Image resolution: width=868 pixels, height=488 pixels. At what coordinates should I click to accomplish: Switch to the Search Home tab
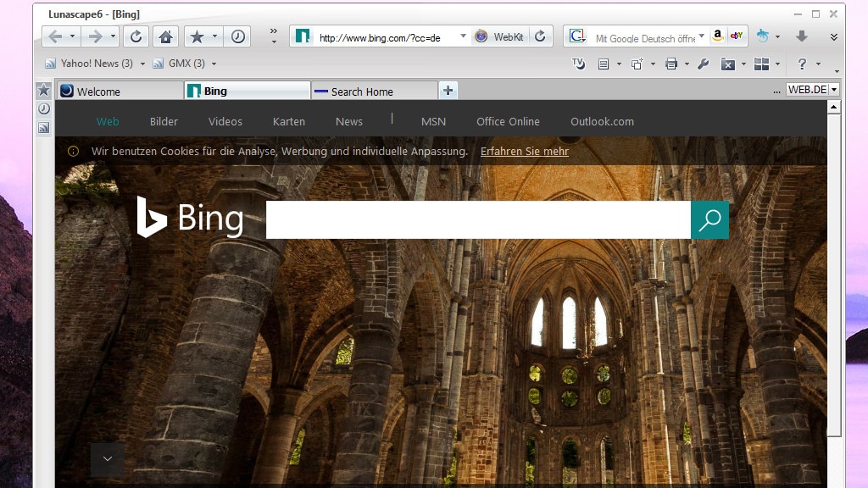pos(374,91)
